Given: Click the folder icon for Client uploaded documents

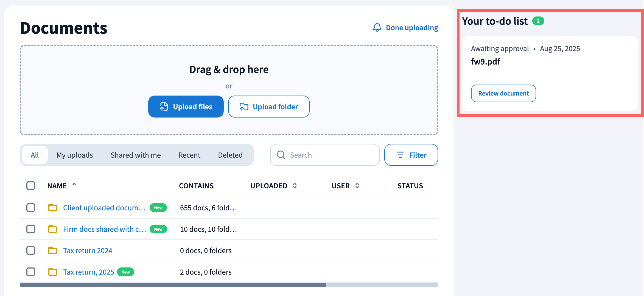Looking at the screenshot, I should coord(52,208).
